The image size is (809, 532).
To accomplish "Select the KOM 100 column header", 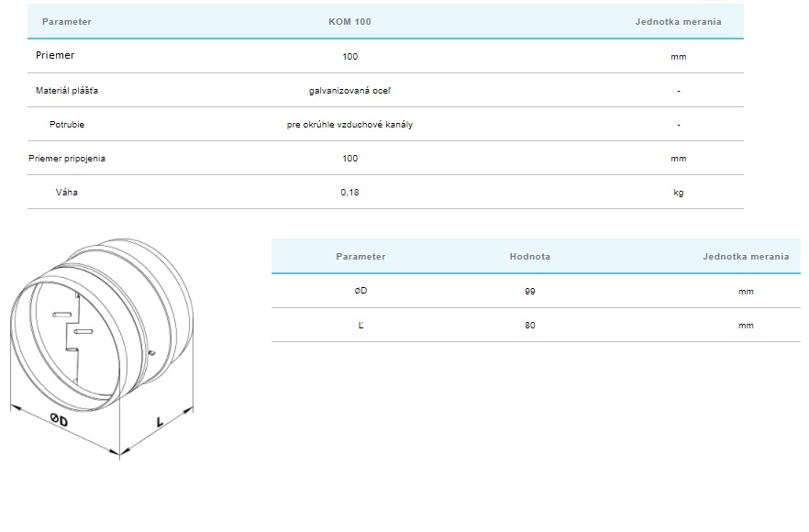I will [x=349, y=22].
